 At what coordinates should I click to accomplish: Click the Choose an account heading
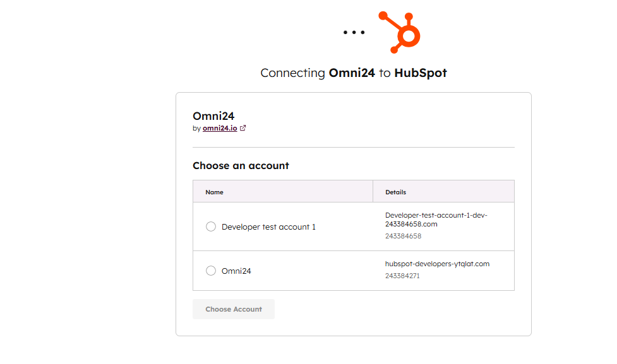[x=241, y=165]
